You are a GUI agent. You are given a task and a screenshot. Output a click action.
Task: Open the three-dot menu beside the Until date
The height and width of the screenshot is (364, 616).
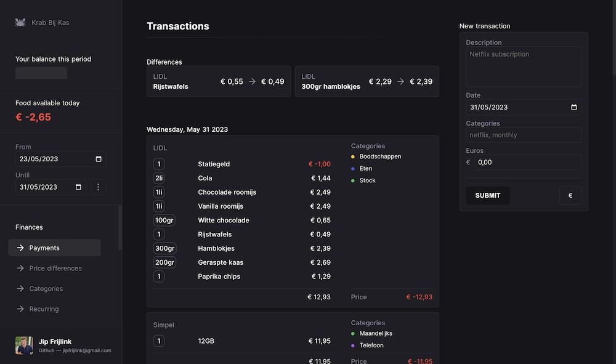pyautogui.click(x=98, y=187)
